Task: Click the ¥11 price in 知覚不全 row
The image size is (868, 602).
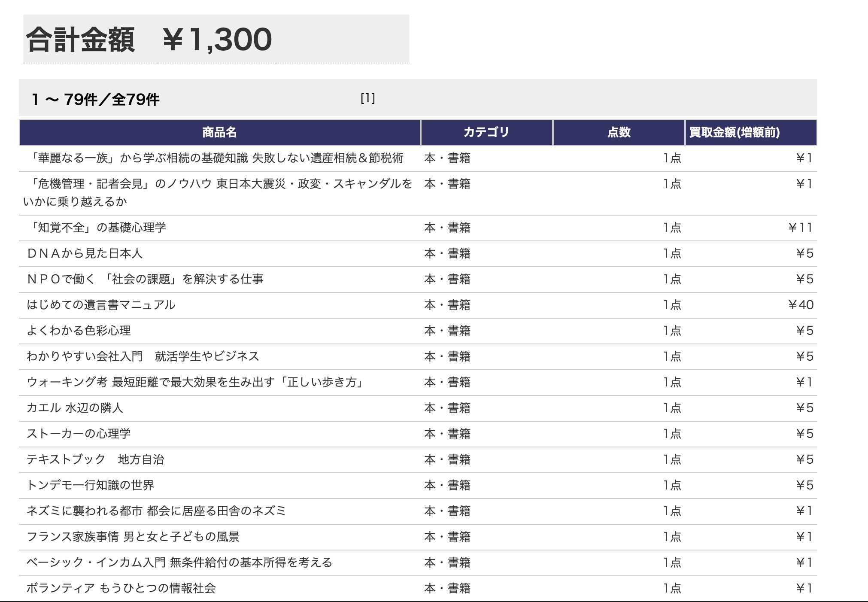Action: pos(800,228)
